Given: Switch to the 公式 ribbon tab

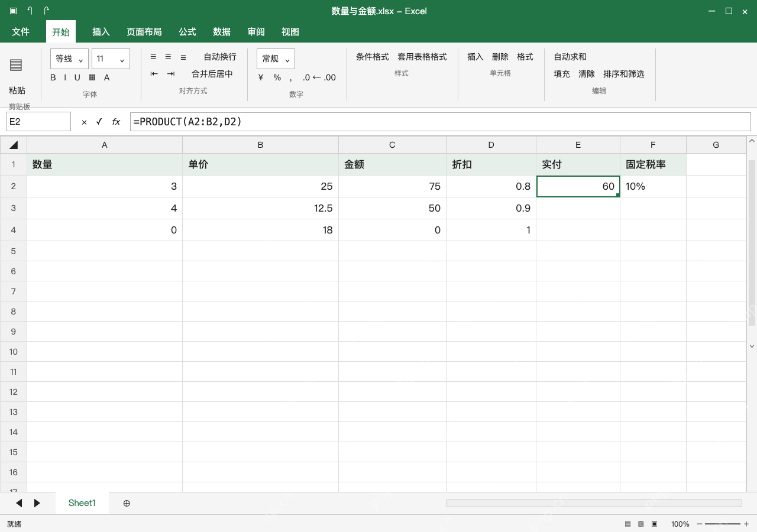Looking at the screenshot, I should tap(187, 32).
